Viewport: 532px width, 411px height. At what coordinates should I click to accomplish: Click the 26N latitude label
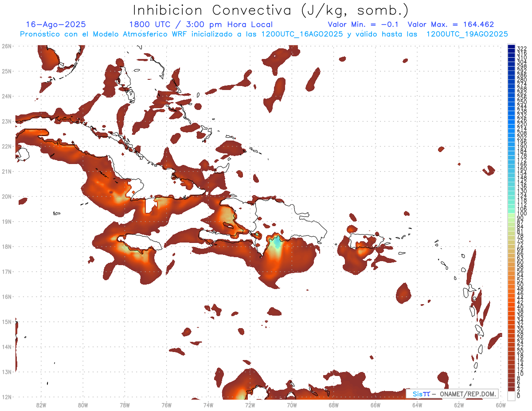coord(6,46)
